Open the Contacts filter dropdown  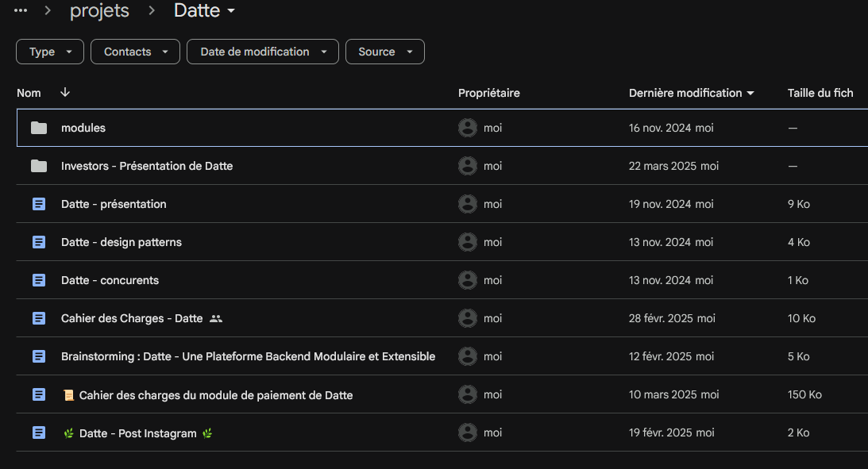(135, 52)
